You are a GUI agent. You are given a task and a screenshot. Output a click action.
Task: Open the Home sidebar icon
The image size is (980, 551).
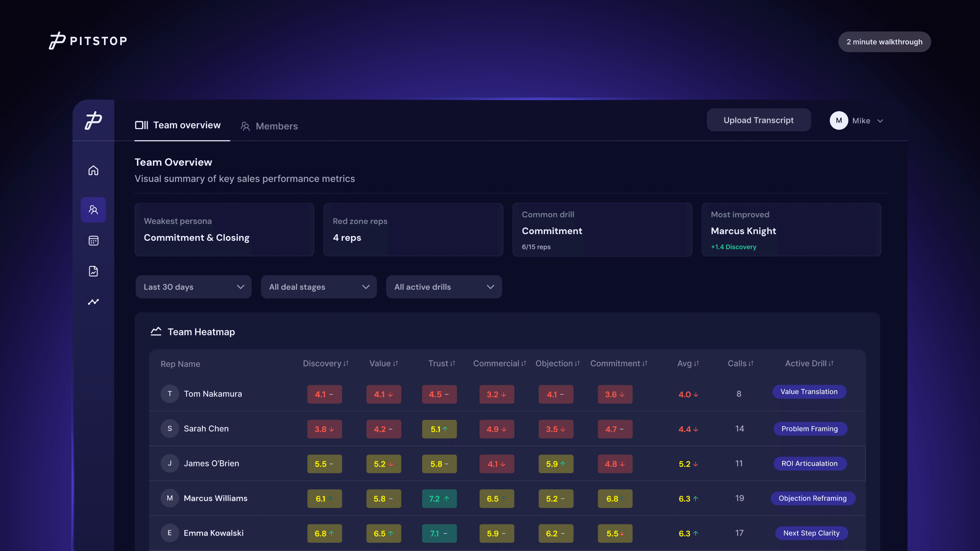coord(93,170)
